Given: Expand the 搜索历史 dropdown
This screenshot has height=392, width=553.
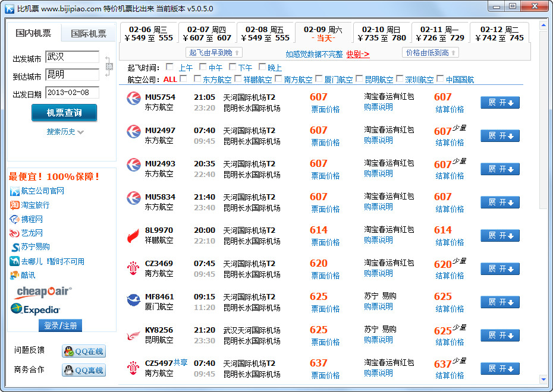Looking at the screenshot, I should point(65,132).
